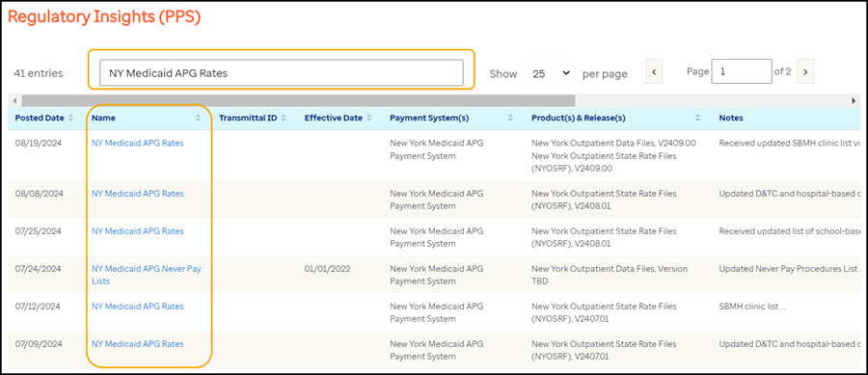868x375 pixels.
Task: Click the NY Medicaid APG Rates search field
Action: coord(282,72)
